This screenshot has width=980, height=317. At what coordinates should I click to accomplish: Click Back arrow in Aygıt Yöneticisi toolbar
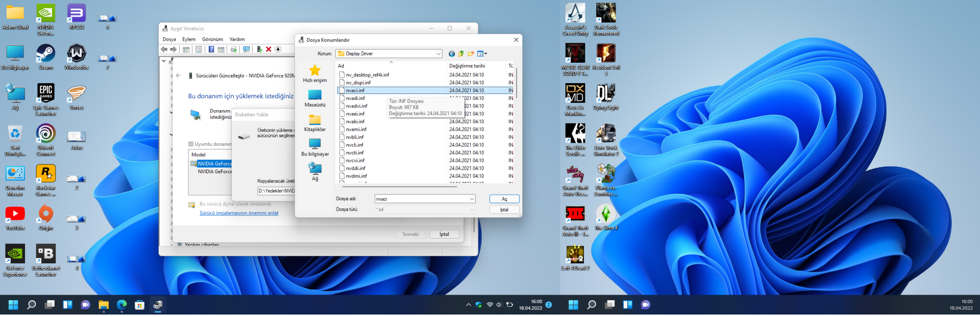click(164, 49)
